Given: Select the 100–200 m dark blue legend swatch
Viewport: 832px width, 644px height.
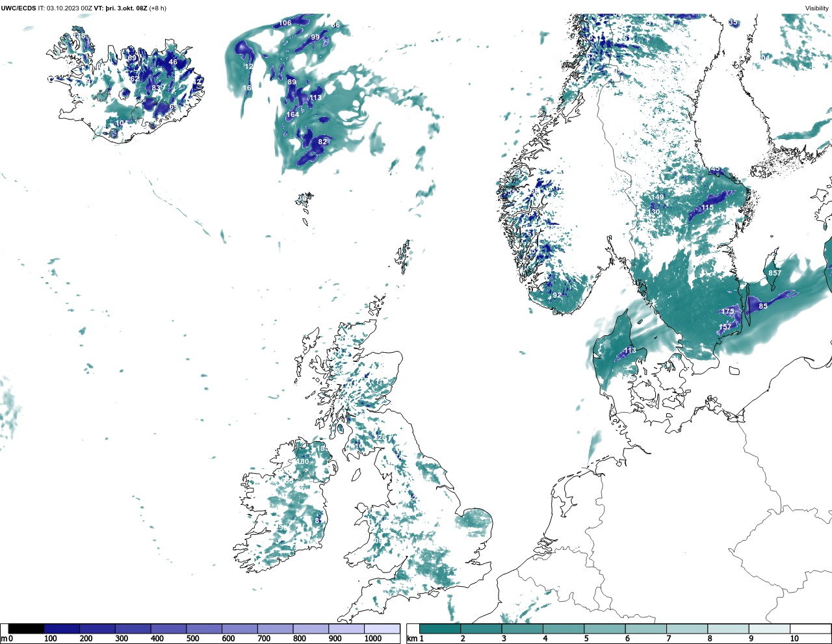Looking at the screenshot, I should click(62, 629).
